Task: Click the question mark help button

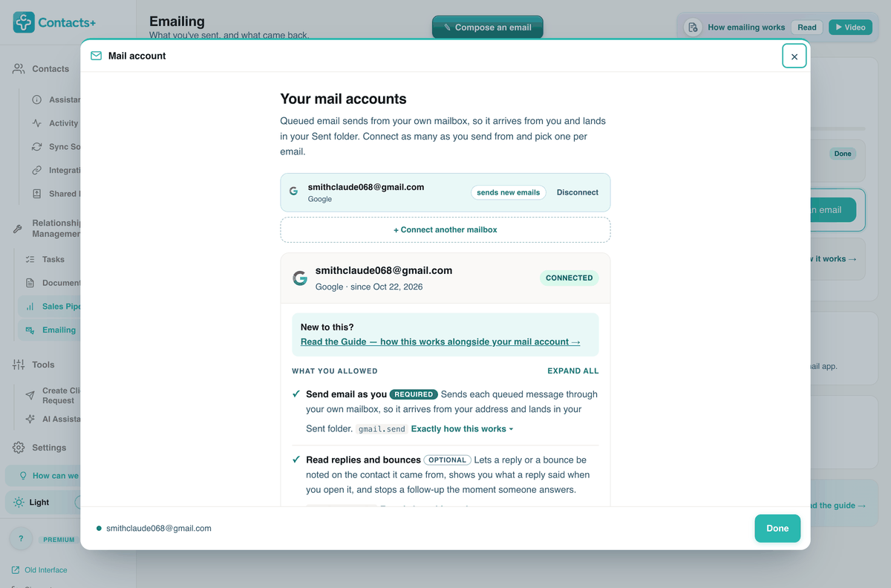Action: pyautogui.click(x=21, y=539)
